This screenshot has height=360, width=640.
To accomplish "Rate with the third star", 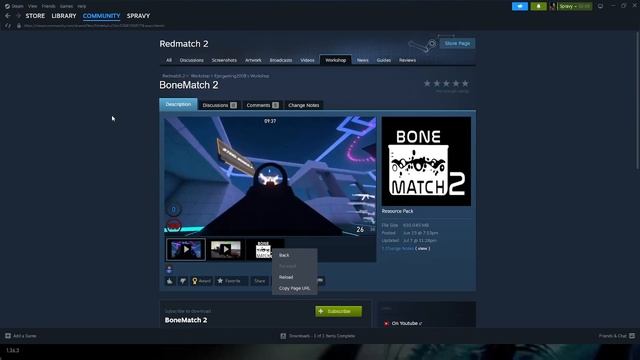I will click(x=446, y=84).
